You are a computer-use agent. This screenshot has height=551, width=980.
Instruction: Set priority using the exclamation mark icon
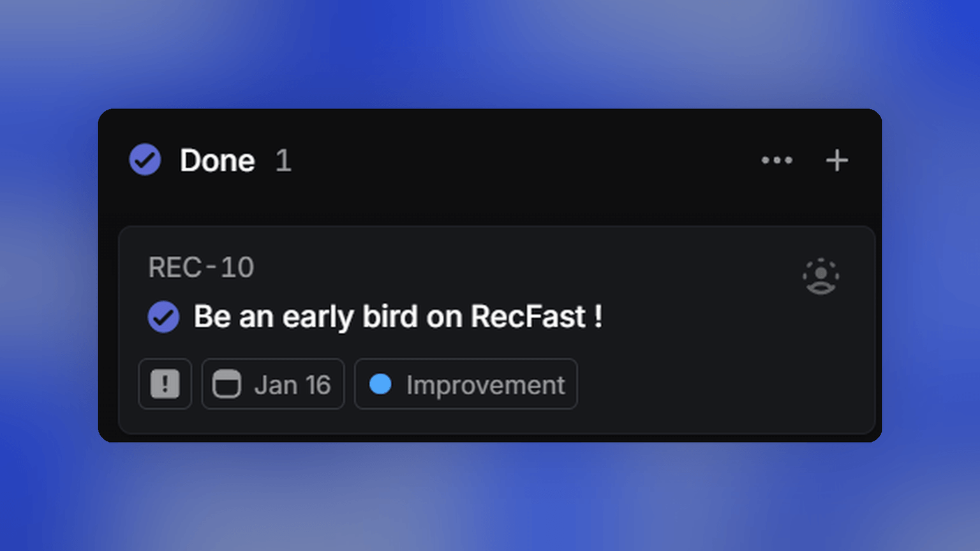[x=165, y=384]
